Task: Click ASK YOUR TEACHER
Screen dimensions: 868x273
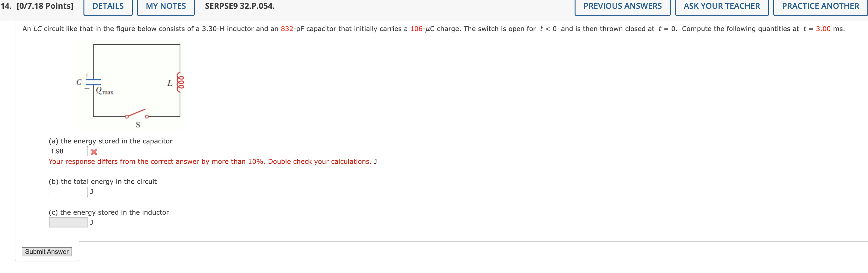Action: click(x=721, y=6)
